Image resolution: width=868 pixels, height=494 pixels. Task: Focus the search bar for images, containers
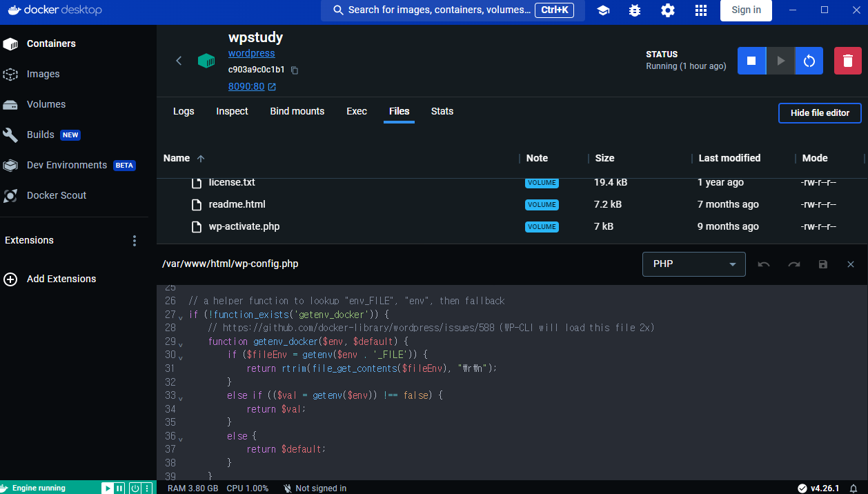453,10
